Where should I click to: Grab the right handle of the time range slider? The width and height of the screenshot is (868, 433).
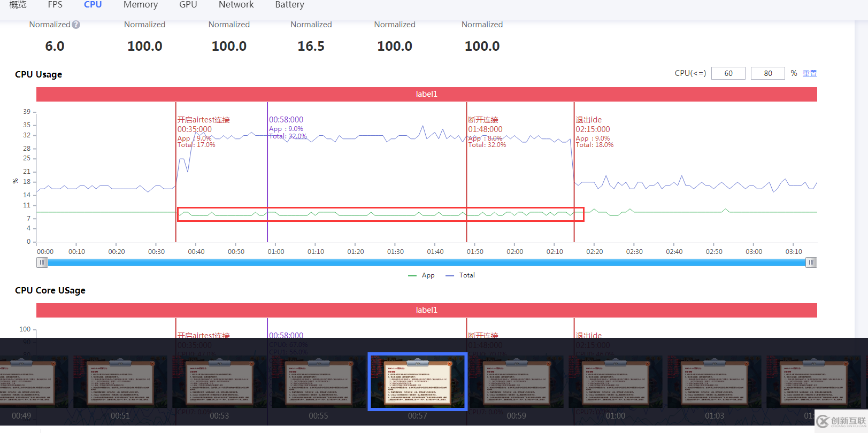click(811, 262)
